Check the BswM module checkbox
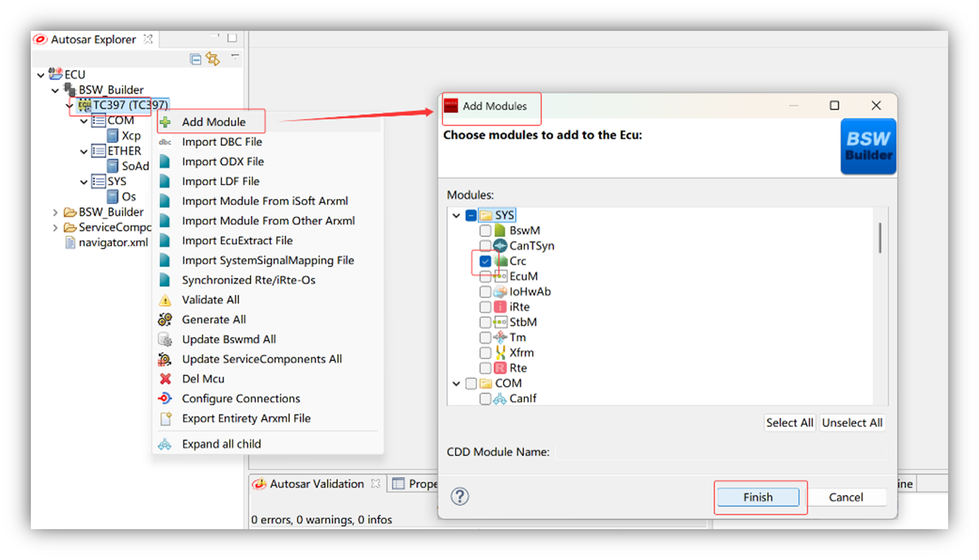 [485, 230]
